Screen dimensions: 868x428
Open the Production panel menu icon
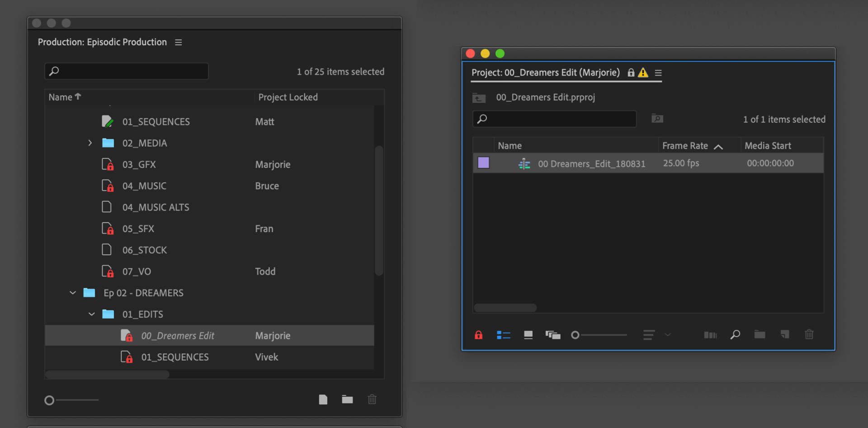179,42
